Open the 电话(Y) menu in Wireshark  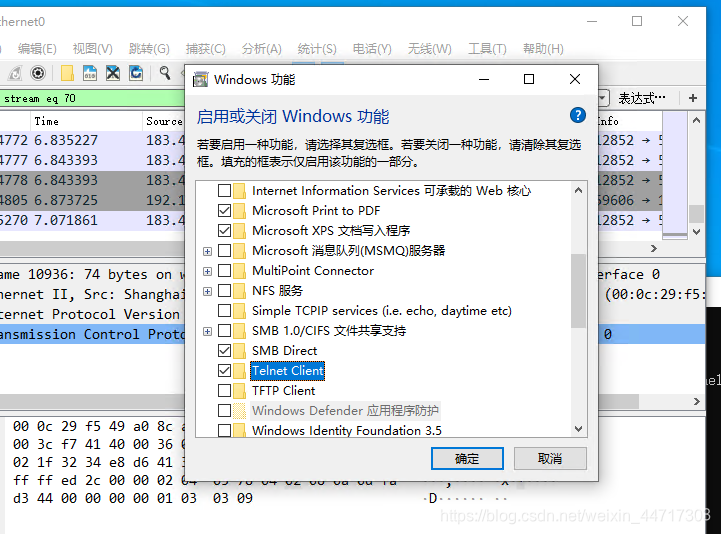(372, 49)
